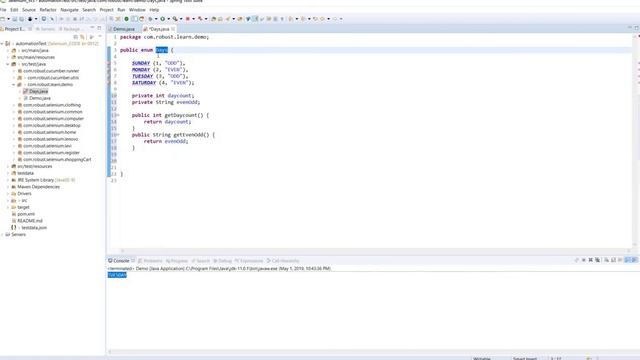This screenshot has width=640, height=360.
Task: Minimize the Project Explorer panel
Action: coord(92,28)
